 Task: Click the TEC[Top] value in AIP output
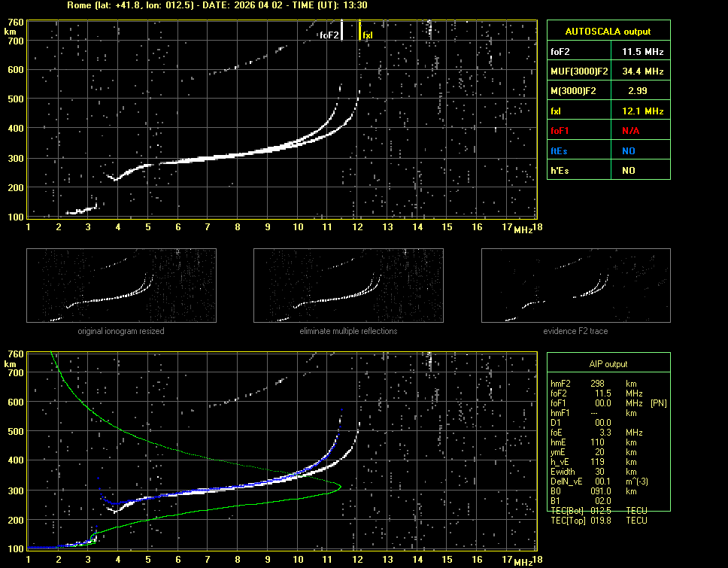602,521
